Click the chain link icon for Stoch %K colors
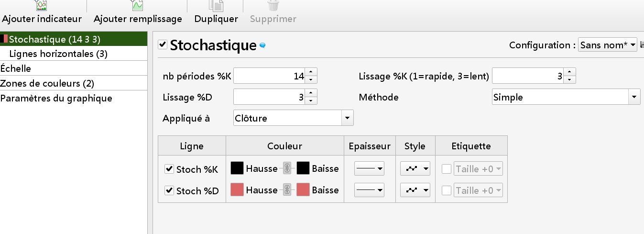The image size is (644, 234). click(287, 168)
